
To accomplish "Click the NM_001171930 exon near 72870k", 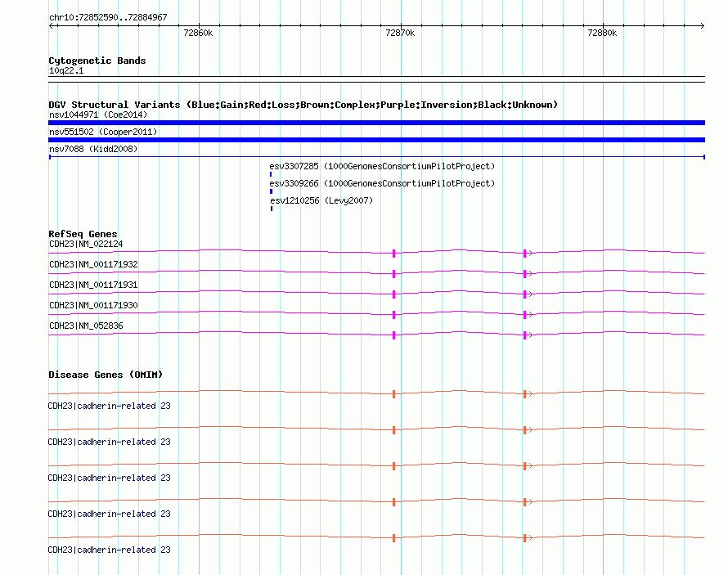I will tap(393, 315).
